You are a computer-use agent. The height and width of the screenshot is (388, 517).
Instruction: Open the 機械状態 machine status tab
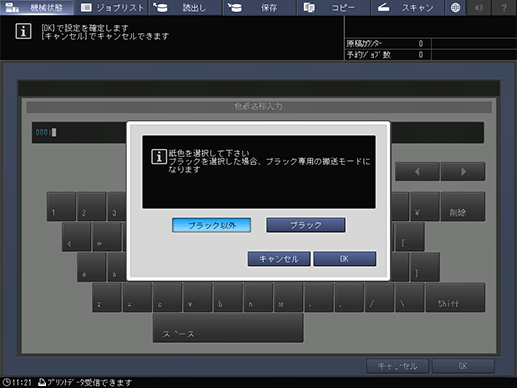pyautogui.click(x=37, y=7)
